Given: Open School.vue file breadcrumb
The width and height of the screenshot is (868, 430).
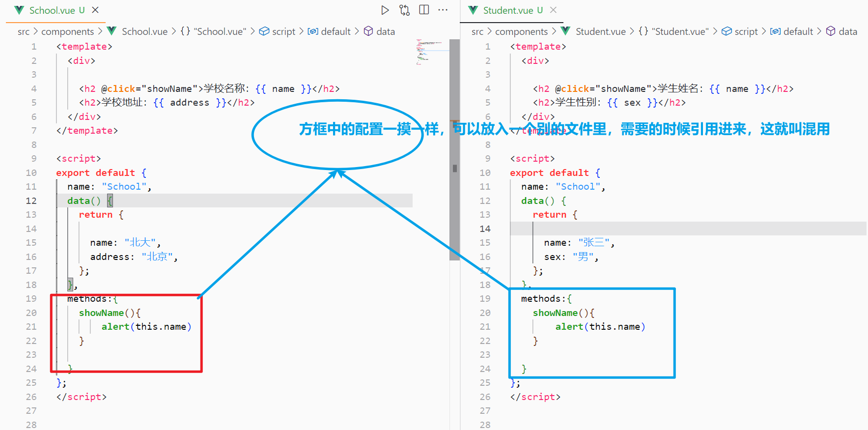Looking at the screenshot, I should 144,31.
